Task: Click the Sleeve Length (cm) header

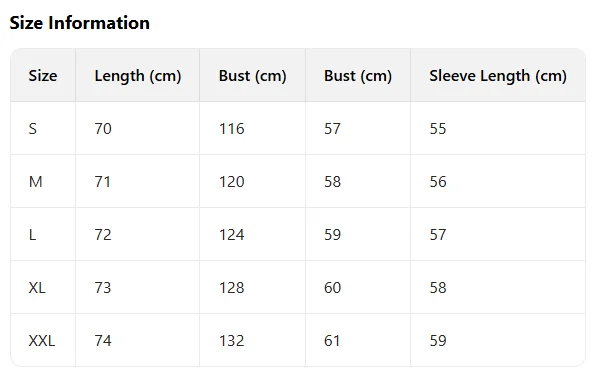Action: pyautogui.click(x=498, y=76)
